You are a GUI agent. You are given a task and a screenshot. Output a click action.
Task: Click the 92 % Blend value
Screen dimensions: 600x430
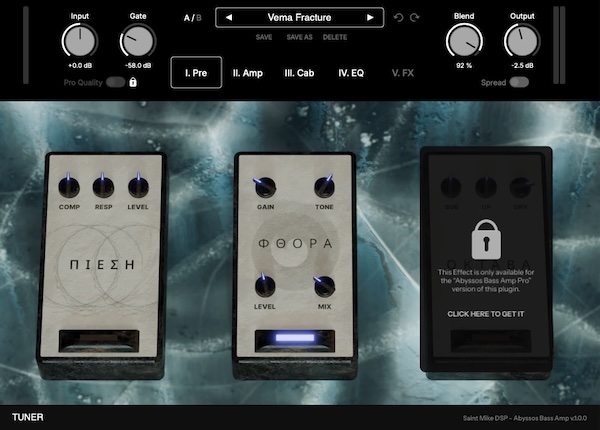[x=464, y=65]
